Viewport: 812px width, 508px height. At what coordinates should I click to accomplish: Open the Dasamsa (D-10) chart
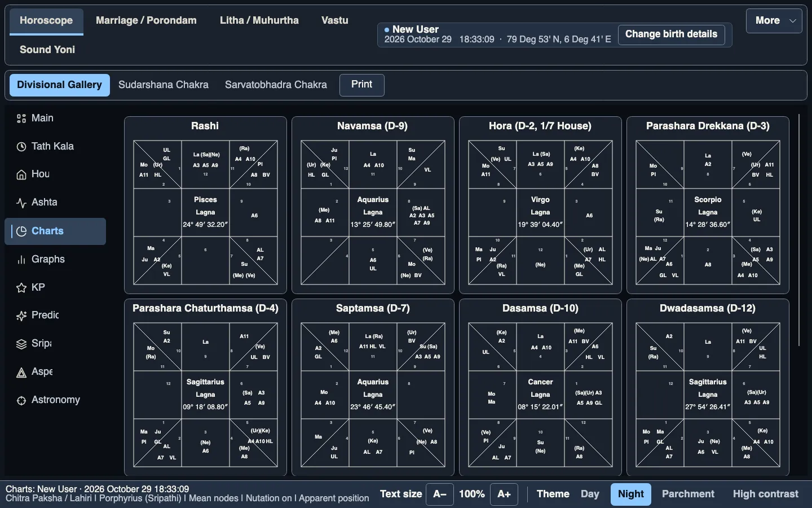(x=540, y=388)
